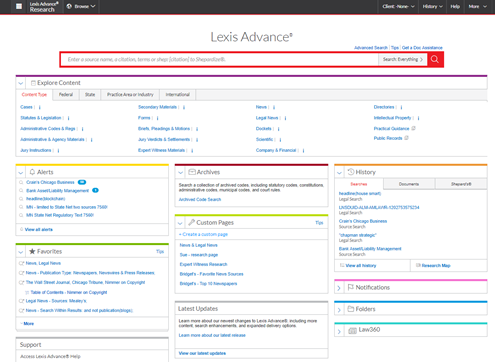
Task: Open the Client -None- dropdown
Action: click(x=398, y=6)
